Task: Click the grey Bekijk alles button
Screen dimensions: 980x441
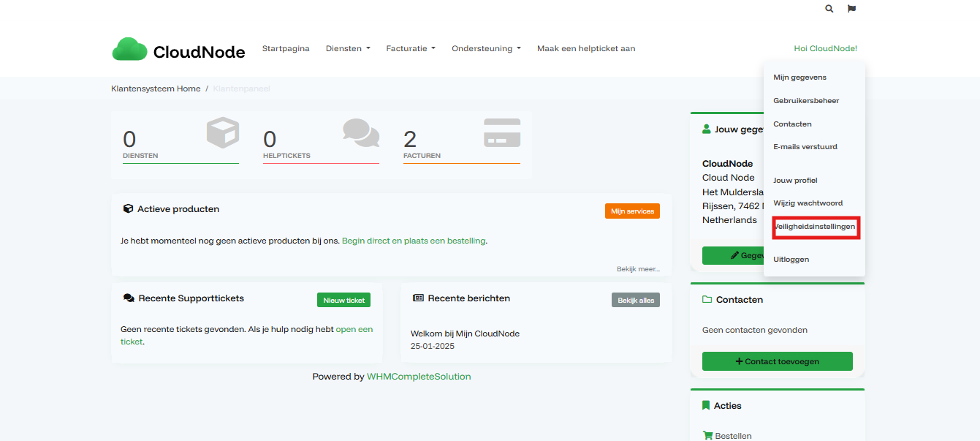Action: [635, 300]
